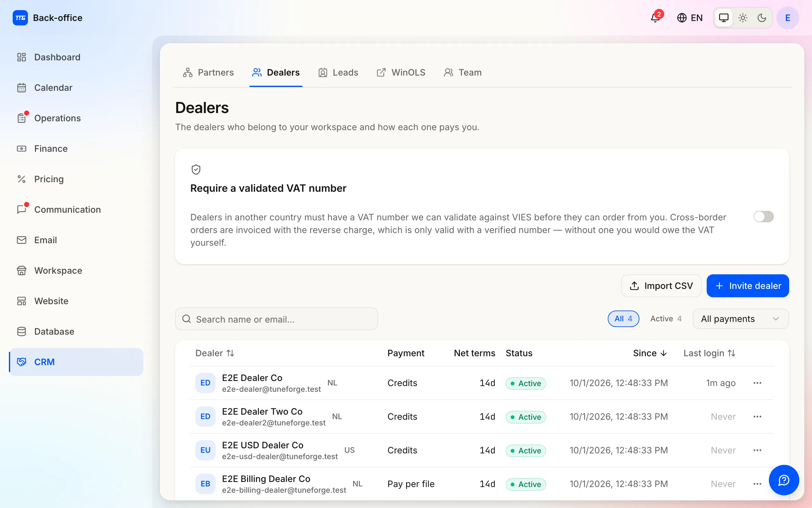Filter by Active 4 dealers
Screen dimensions: 812x508
pos(666,318)
